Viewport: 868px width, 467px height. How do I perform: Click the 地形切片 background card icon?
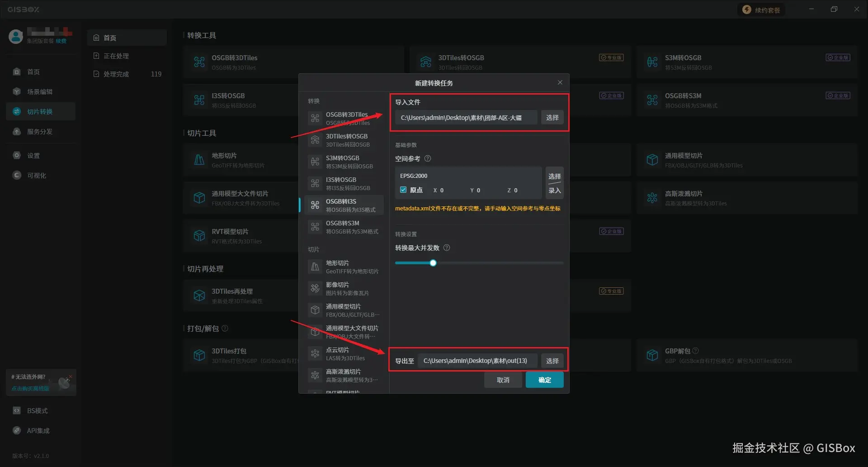(x=199, y=160)
